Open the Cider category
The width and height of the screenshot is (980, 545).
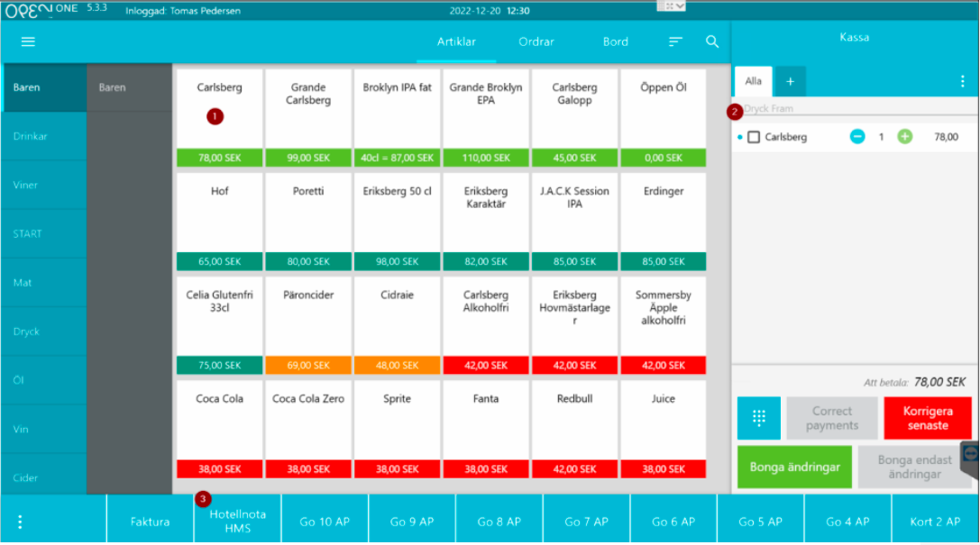[x=44, y=476]
